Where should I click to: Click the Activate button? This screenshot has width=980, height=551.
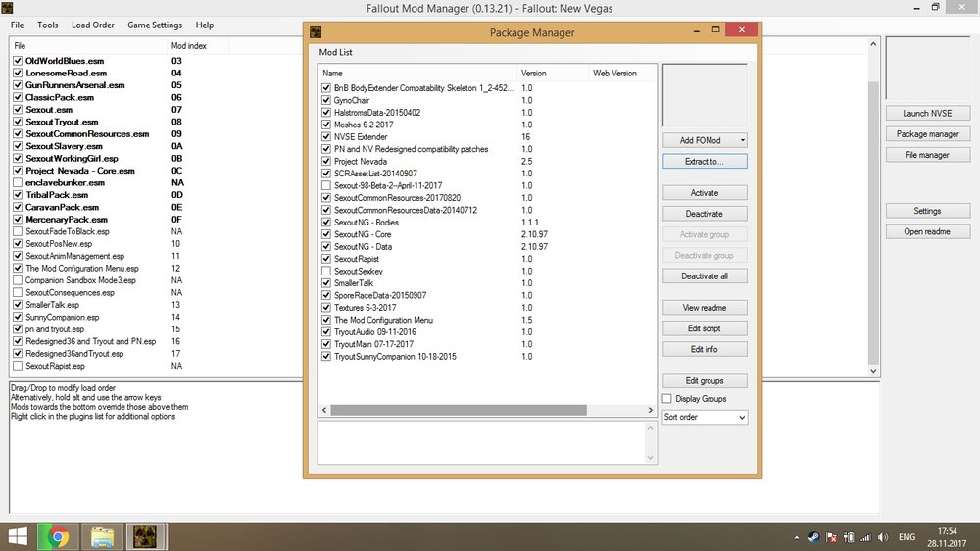(705, 192)
